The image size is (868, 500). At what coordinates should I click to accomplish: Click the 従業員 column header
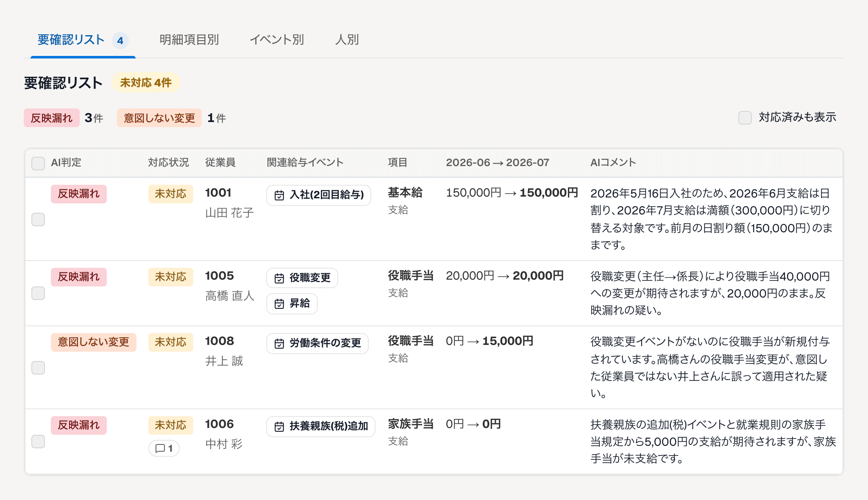[220, 163]
